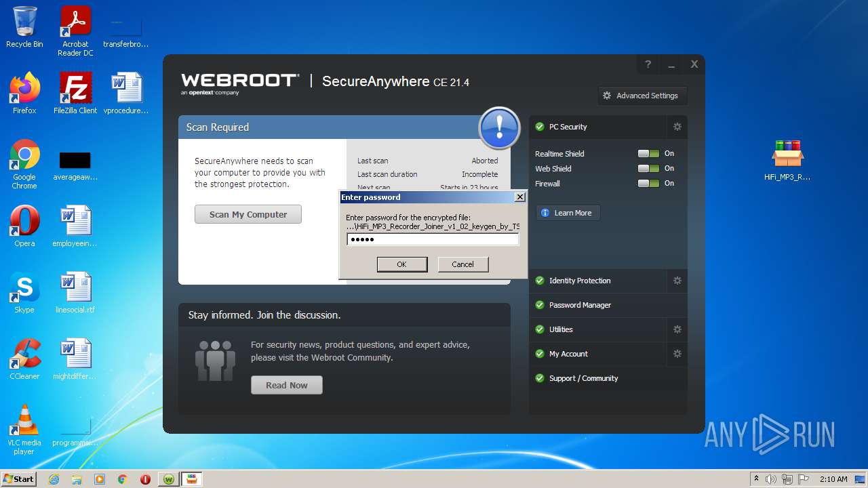This screenshot has height=488, width=868.
Task: Open the Utilities section
Action: coord(599,329)
